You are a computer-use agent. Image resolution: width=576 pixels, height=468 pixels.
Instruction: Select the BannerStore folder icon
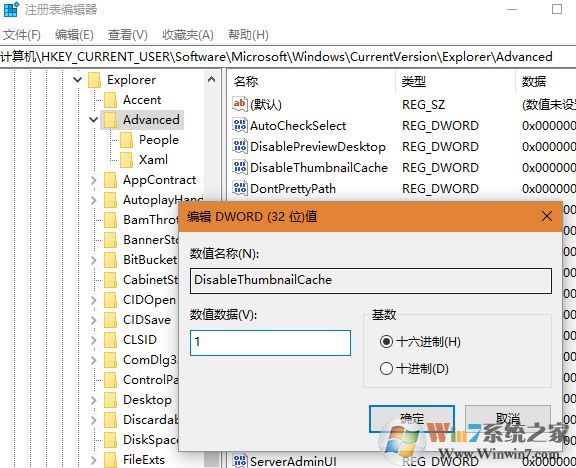pyautogui.click(x=110, y=240)
